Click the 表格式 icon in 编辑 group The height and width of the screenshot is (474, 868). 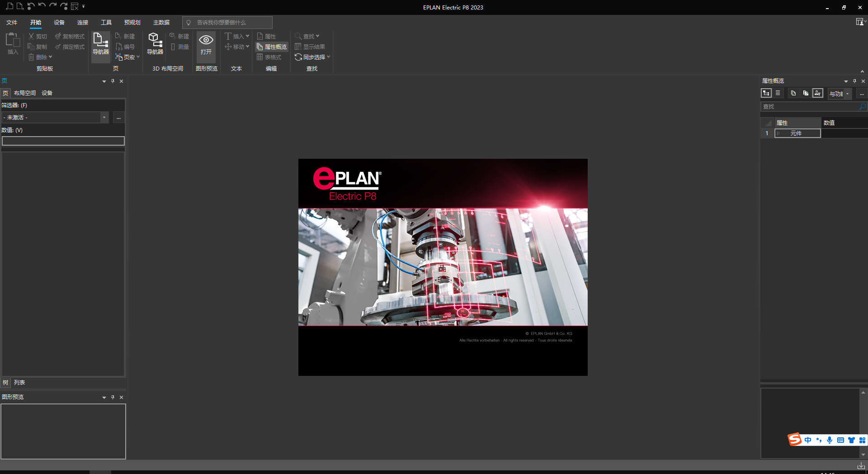click(x=270, y=57)
